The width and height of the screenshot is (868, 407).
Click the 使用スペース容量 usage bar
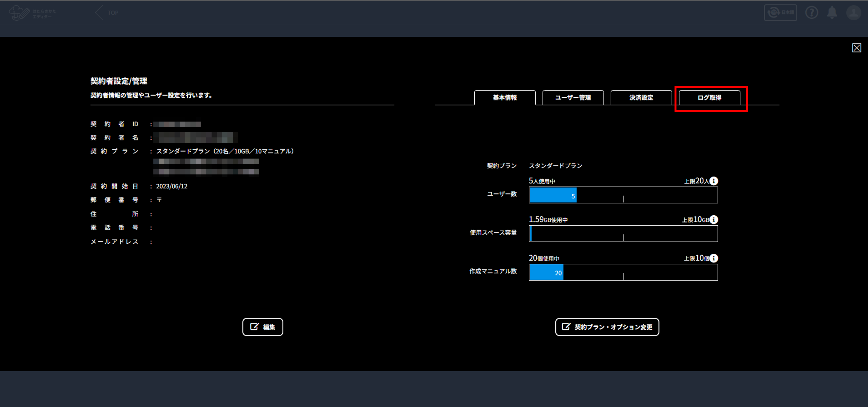point(623,234)
